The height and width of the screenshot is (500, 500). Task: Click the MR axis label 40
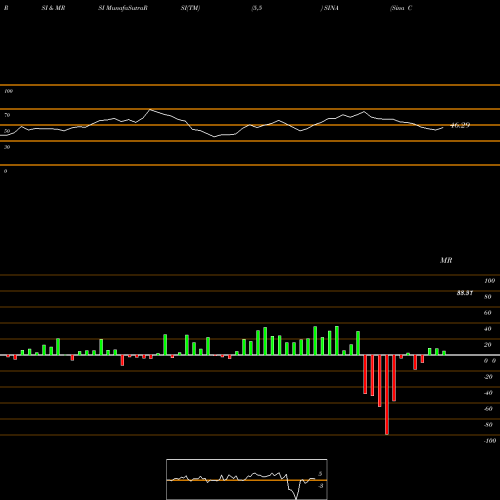(x=488, y=329)
